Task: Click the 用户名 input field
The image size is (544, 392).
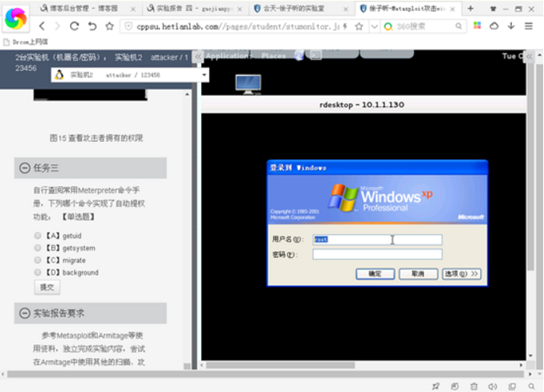Action: [377, 240]
